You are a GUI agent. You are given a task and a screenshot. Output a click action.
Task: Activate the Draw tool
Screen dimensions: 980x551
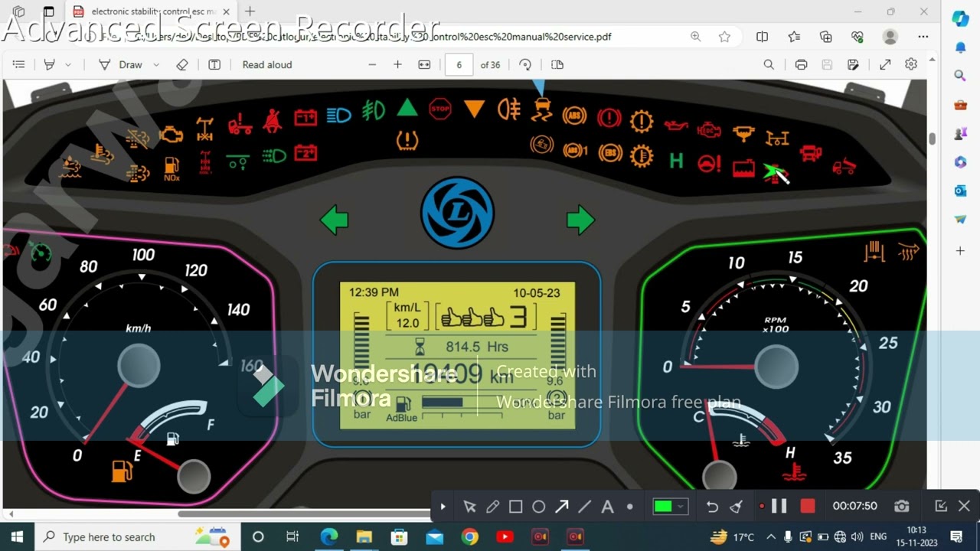(121, 65)
